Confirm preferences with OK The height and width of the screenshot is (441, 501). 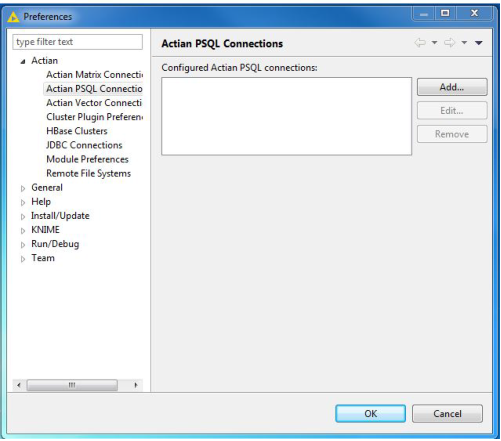371,414
